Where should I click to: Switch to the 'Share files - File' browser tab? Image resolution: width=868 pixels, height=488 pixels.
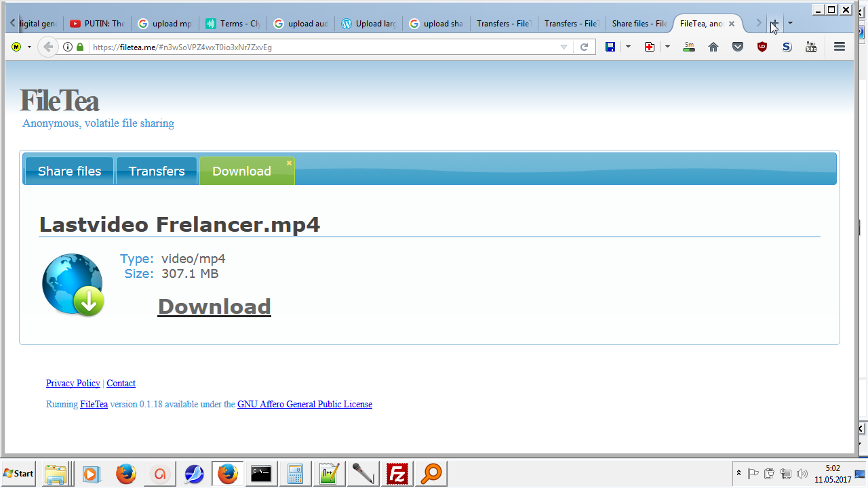point(639,24)
